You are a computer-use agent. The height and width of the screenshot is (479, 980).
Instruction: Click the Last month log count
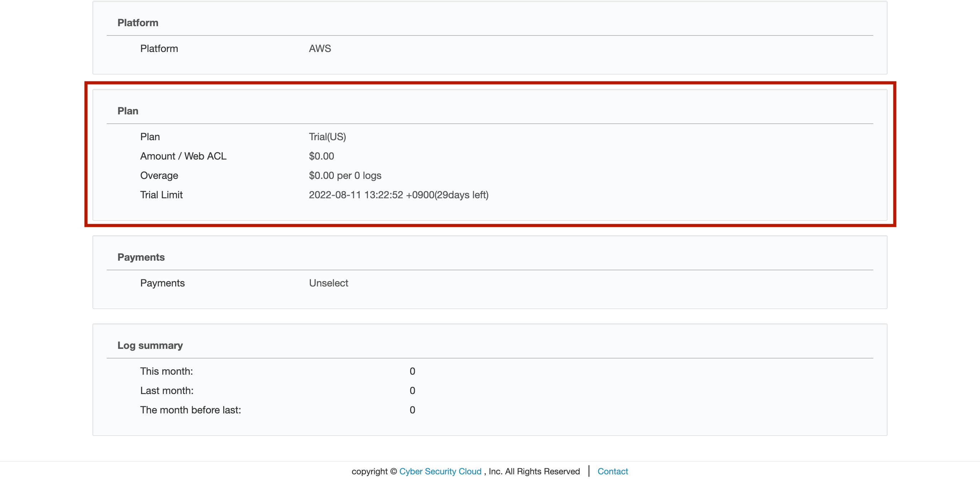point(412,391)
